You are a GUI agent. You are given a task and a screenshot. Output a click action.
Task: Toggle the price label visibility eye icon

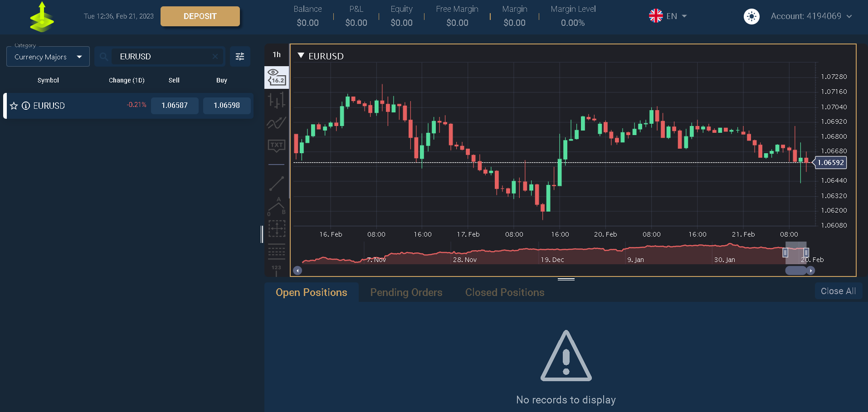276,77
